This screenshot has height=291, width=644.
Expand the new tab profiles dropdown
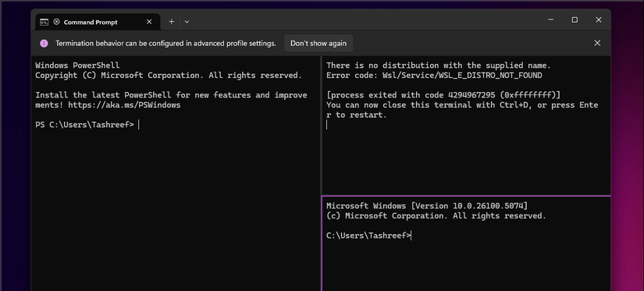187,22
